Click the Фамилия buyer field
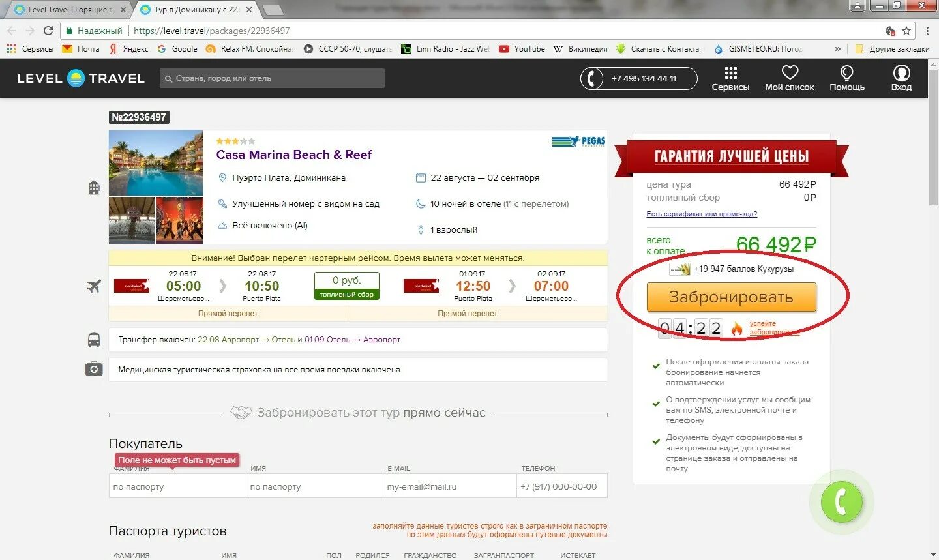This screenshot has width=939, height=560. 177,486
